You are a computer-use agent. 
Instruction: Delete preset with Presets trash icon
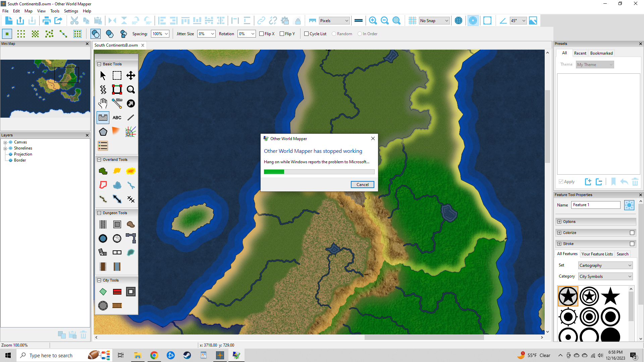(x=635, y=182)
